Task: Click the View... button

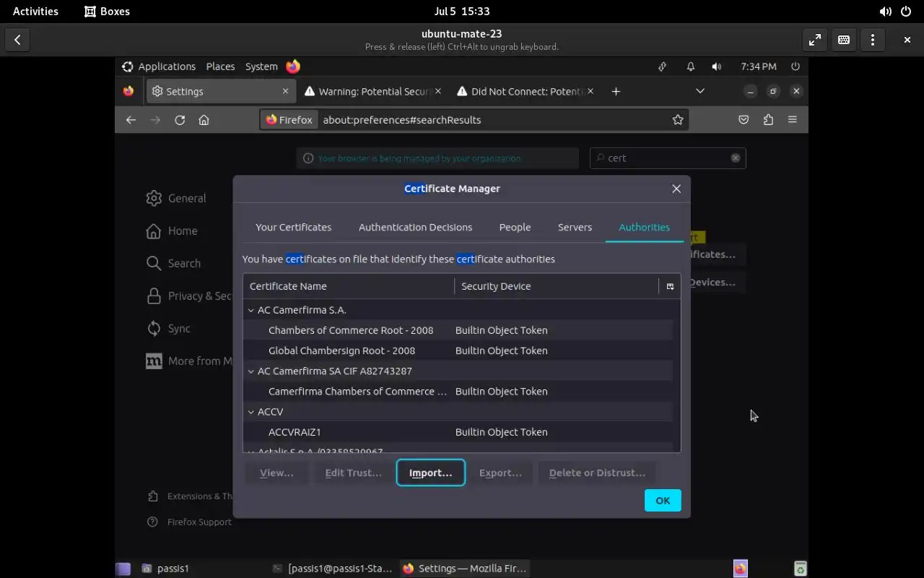Action: pyautogui.click(x=276, y=473)
